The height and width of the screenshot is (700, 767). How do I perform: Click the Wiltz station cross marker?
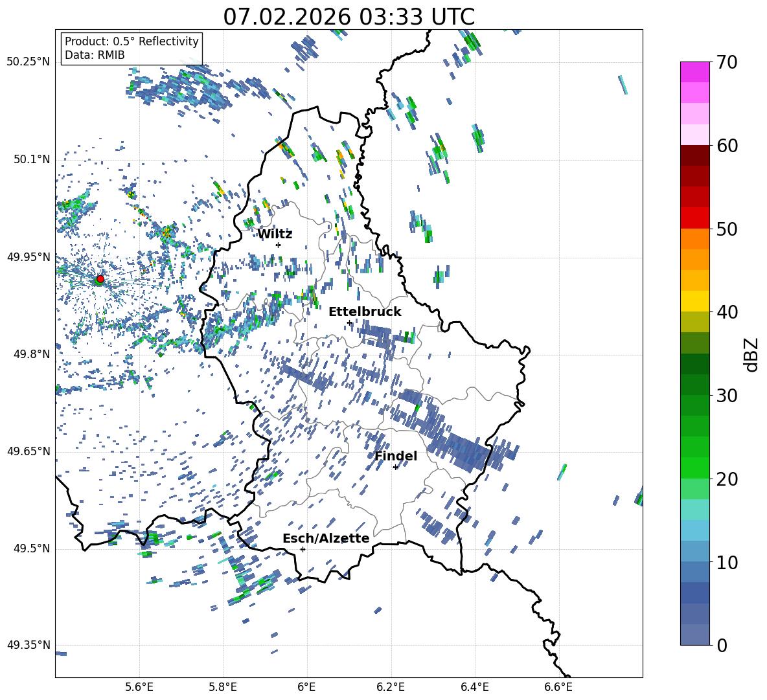(278, 245)
